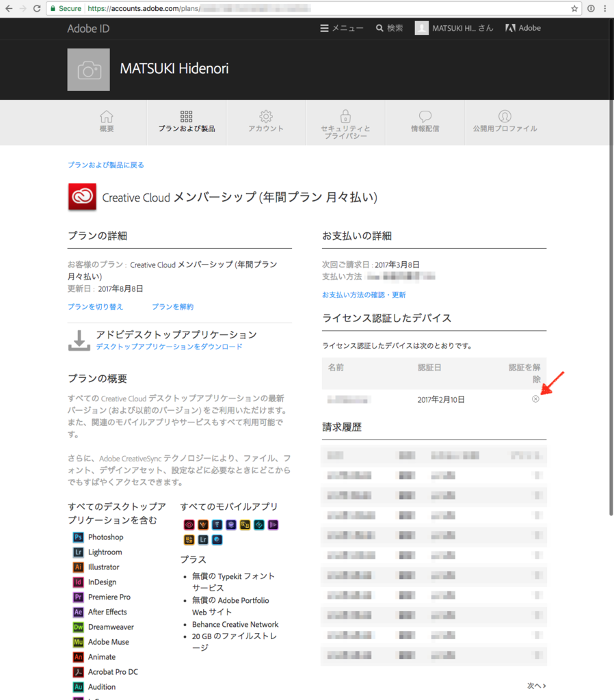
Task: Click the purple Premiere Clip mobile icon
Action: point(273,524)
